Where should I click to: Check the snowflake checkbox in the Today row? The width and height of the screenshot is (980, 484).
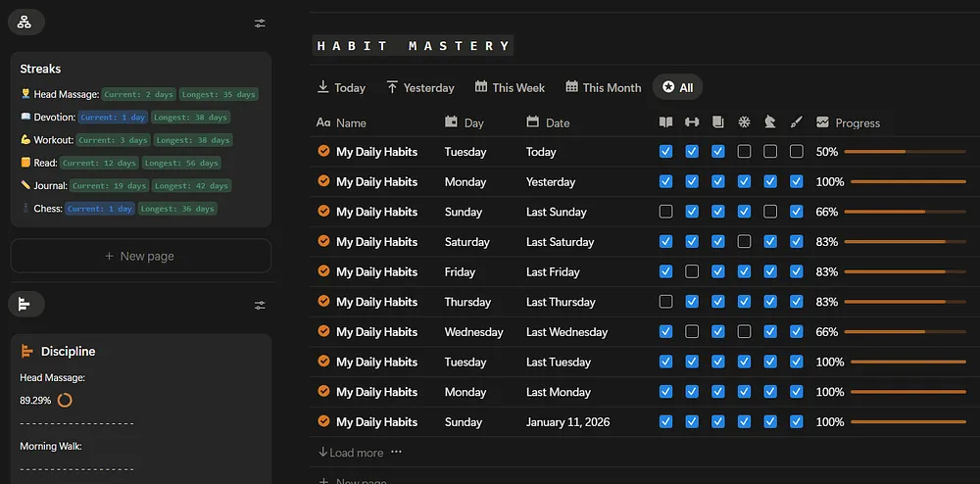tap(744, 151)
